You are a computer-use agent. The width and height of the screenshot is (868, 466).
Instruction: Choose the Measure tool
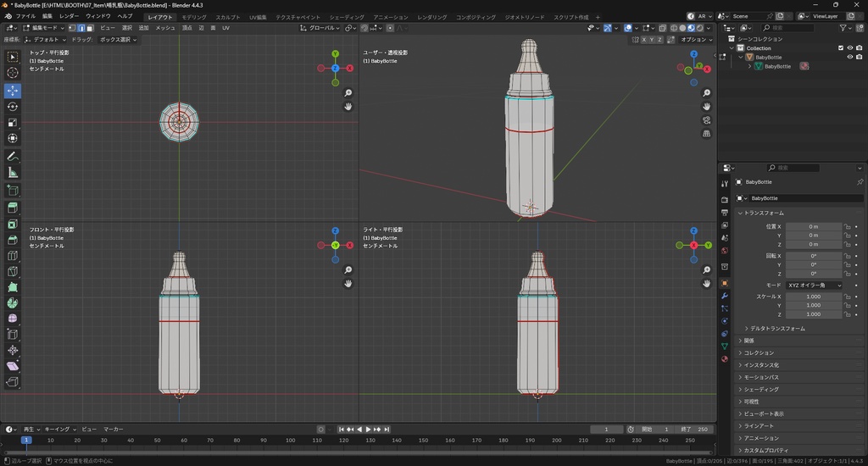click(13, 173)
